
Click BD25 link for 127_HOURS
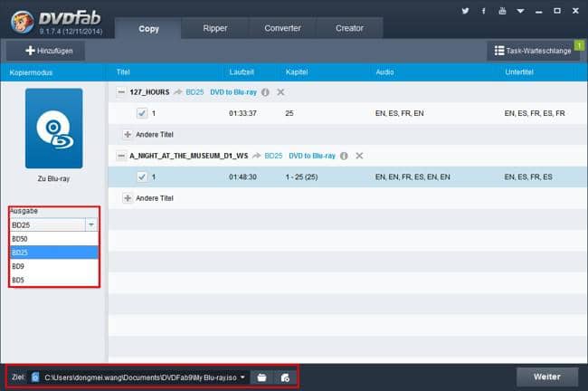click(194, 92)
